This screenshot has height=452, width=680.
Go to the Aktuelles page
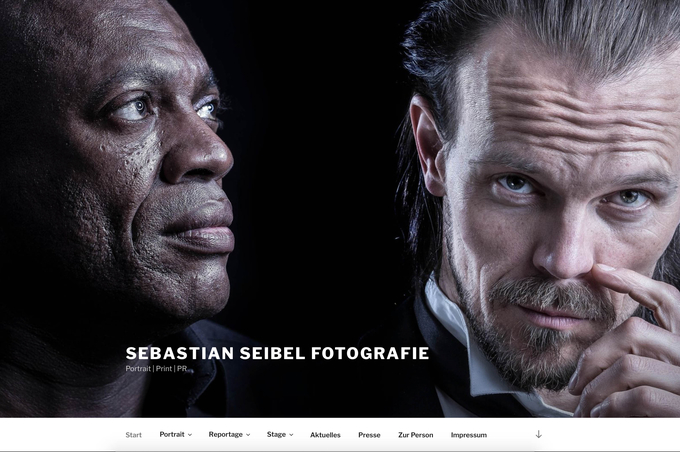pos(325,435)
